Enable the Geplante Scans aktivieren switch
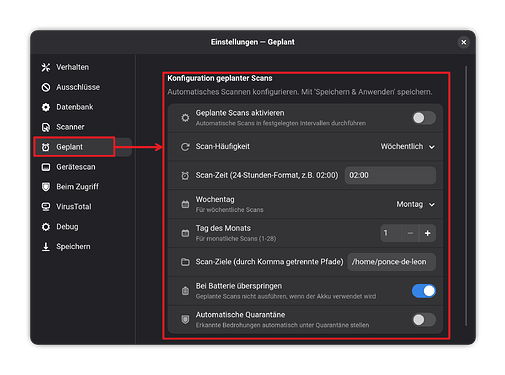505x375 pixels. (x=424, y=118)
